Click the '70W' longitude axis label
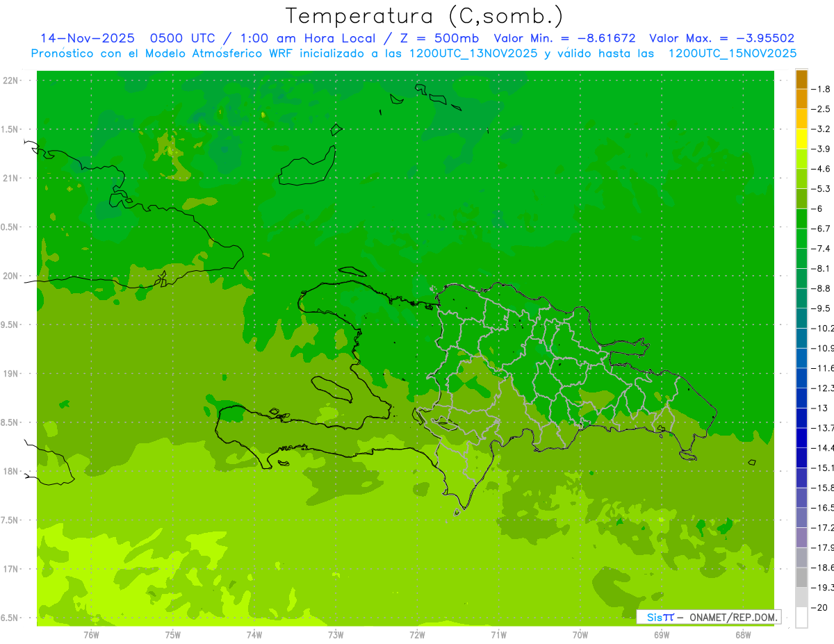Screen dimensions: 834x644 [x=580, y=635]
